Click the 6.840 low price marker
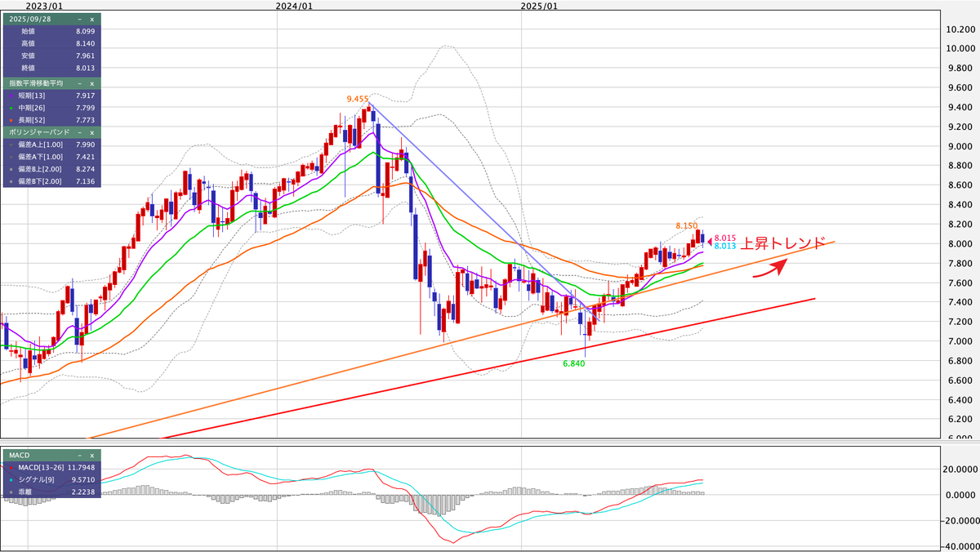 tap(574, 363)
